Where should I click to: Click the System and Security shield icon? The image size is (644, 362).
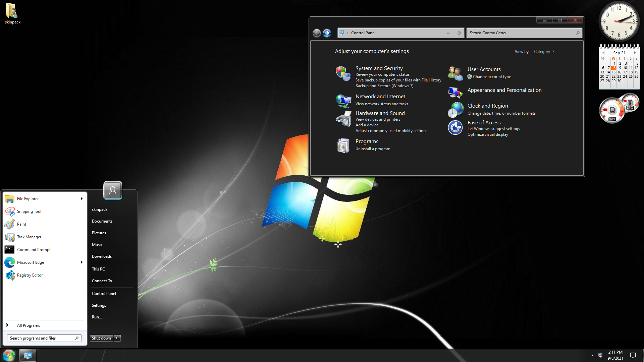[x=343, y=73]
